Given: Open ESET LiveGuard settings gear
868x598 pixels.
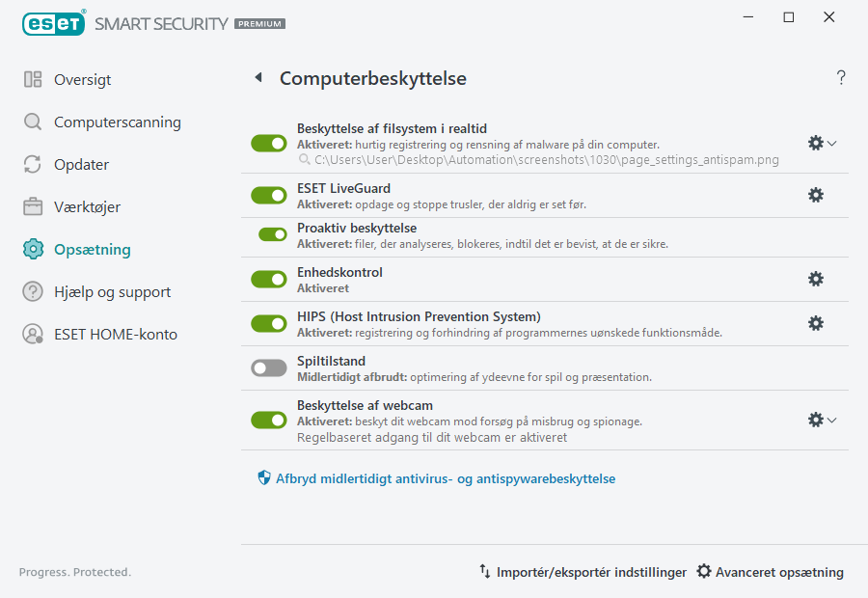Looking at the screenshot, I should pyautogui.click(x=816, y=195).
